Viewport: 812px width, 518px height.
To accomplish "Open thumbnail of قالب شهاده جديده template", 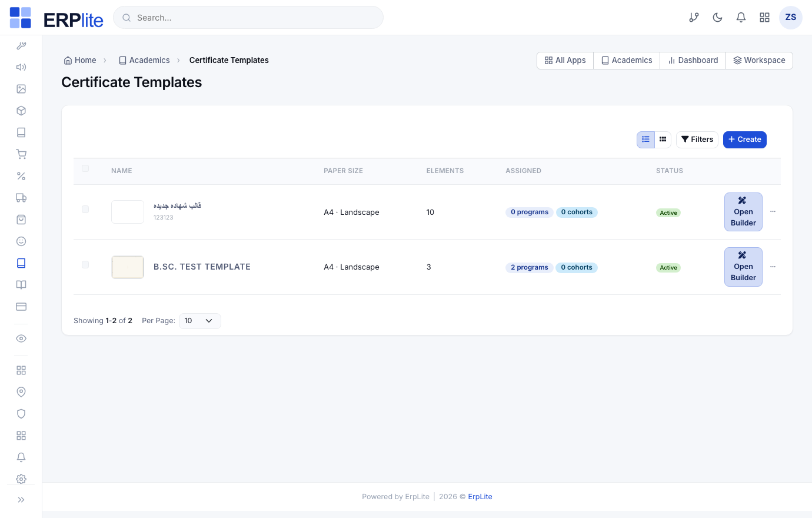I will (128, 212).
